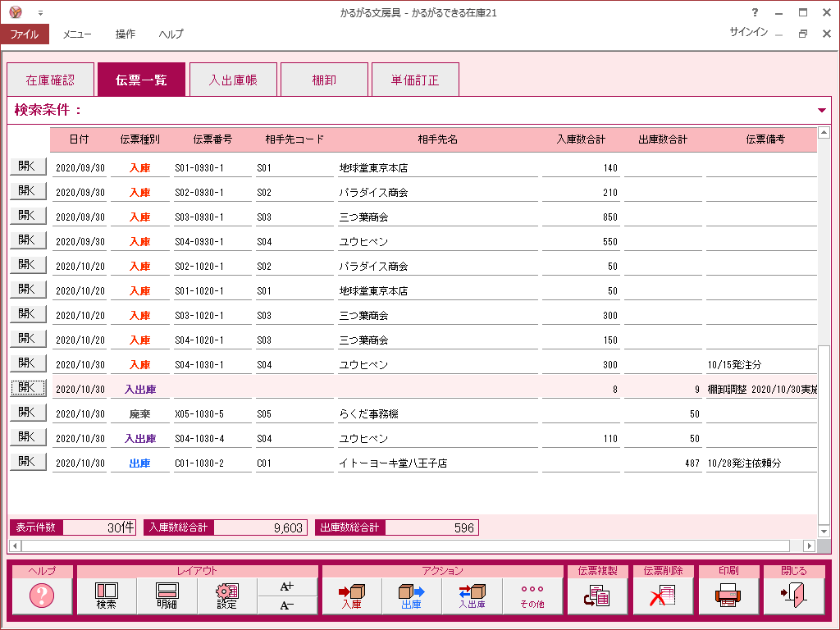
Task: Open slip C01-1030-2 with 開く button
Action: pyautogui.click(x=28, y=462)
